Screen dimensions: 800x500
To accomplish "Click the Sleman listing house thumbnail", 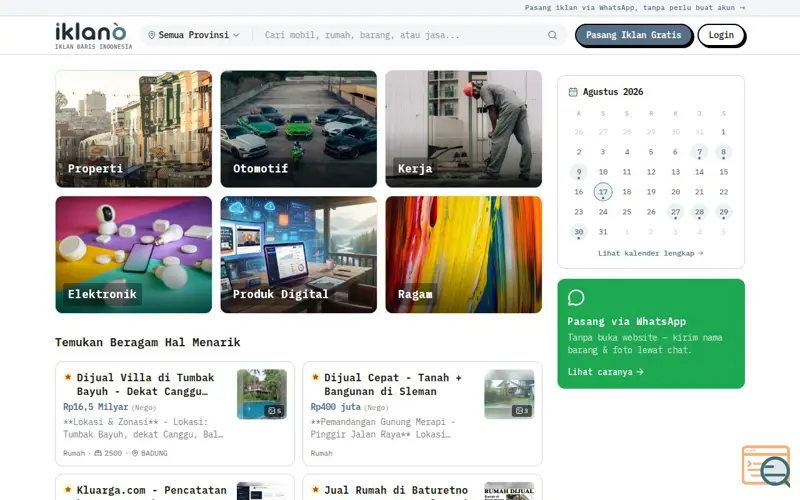I will pyautogui.click(x=509, y=394).
